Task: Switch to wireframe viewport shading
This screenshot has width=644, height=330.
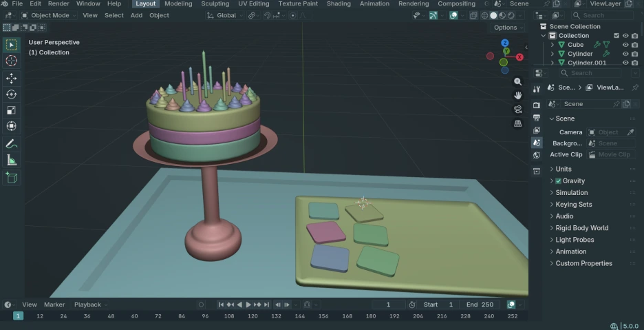Action: [x=484, y=16]
